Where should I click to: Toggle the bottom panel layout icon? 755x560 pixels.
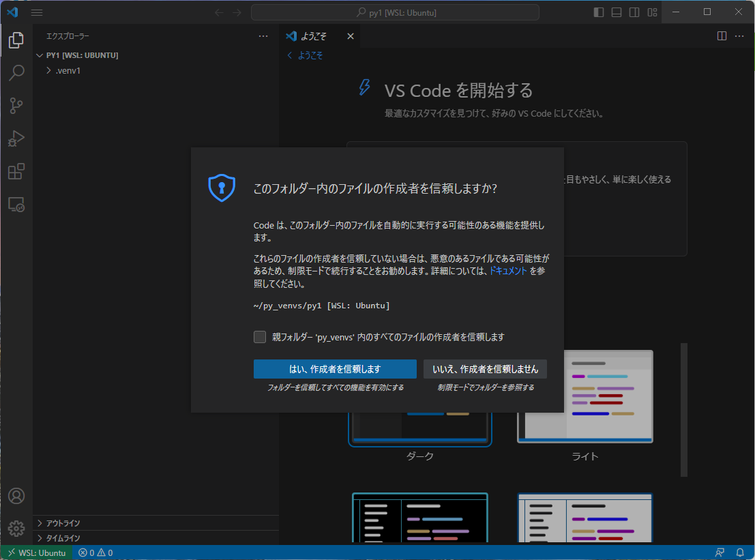(x=617, y=12)
